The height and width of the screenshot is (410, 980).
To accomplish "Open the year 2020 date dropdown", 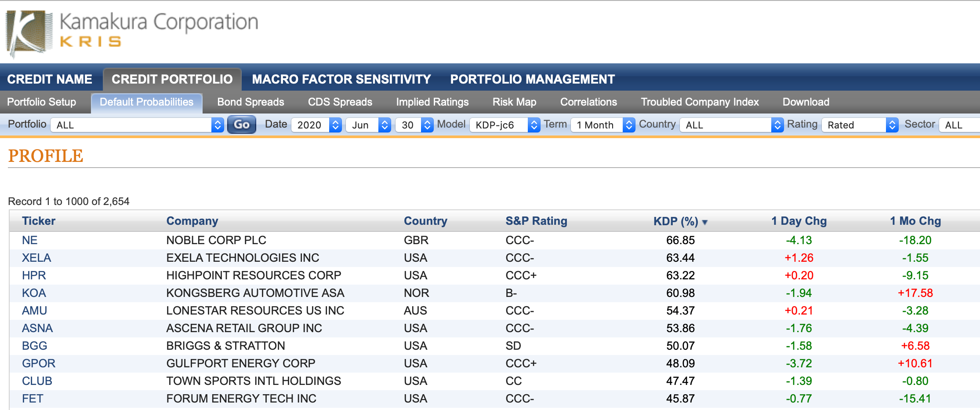I will 316,125.
